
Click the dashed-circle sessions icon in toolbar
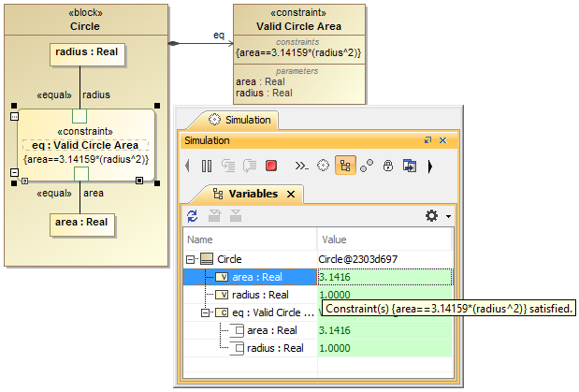pyautogui.click(x=324, y=166)
